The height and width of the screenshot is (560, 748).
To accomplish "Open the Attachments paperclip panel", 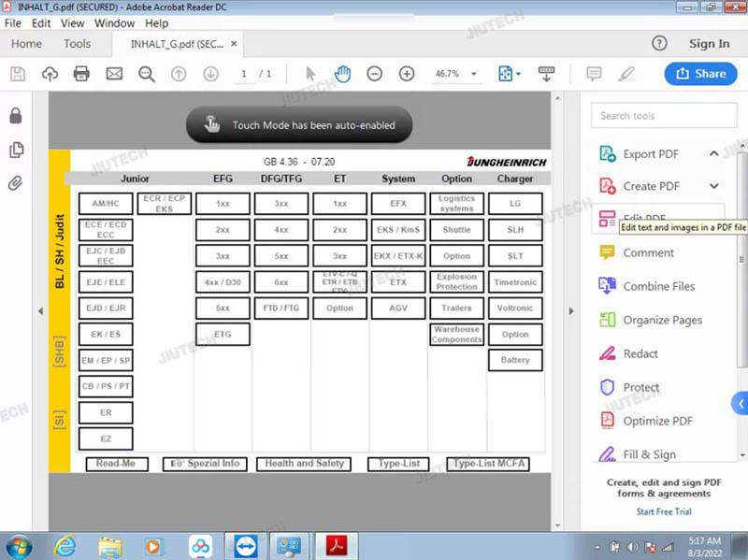I will [15, 183].
